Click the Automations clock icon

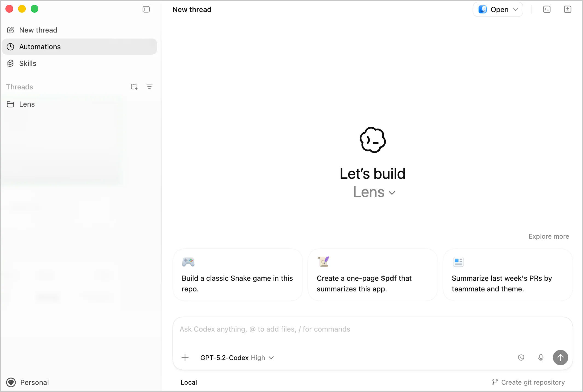(x=10, y=47)
